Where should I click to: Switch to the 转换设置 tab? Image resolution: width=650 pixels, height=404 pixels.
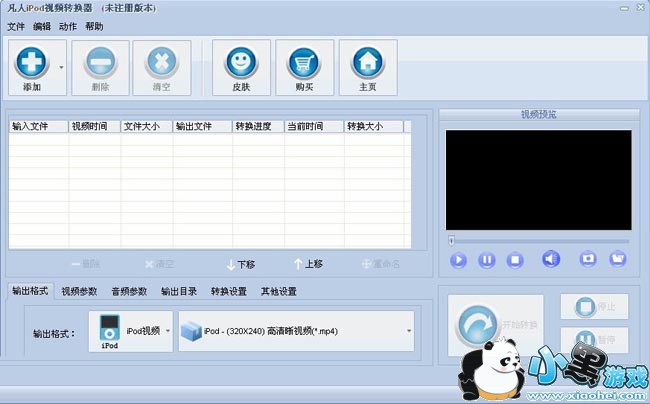tap(229, 291)
